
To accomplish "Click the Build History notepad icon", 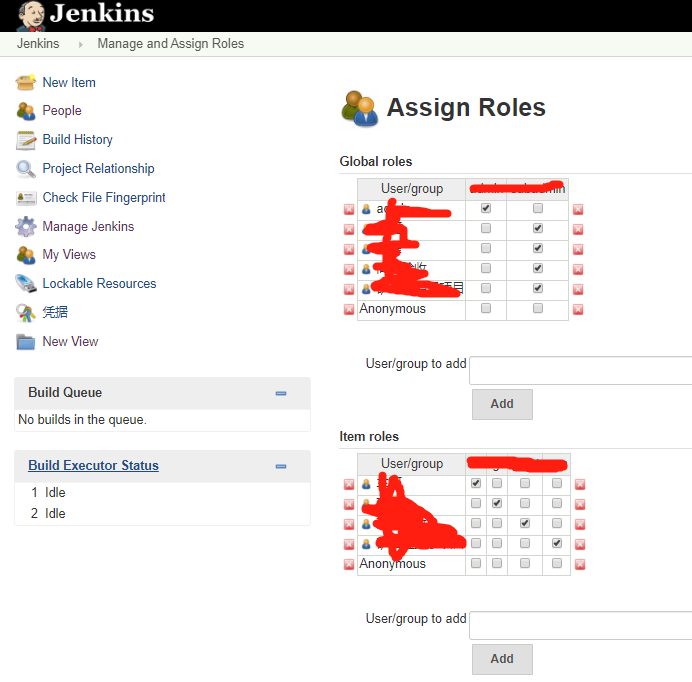I will pyautogui.click(x=26, y=140).
